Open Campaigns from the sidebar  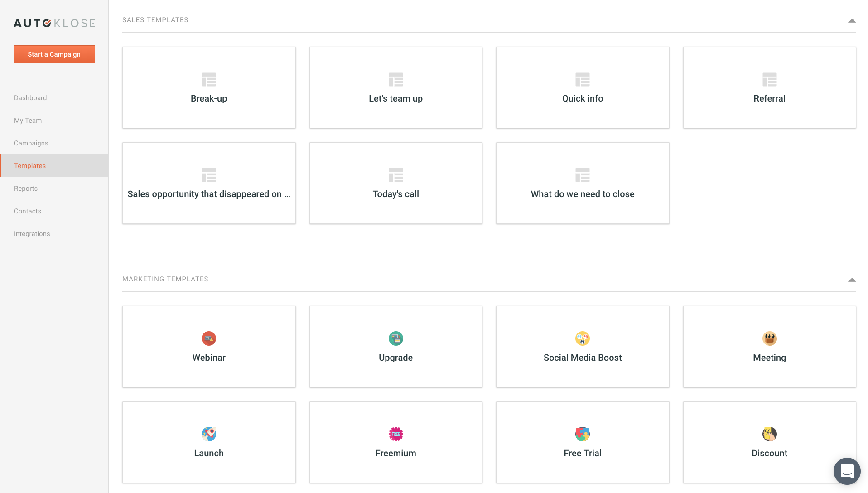point(31,143)
